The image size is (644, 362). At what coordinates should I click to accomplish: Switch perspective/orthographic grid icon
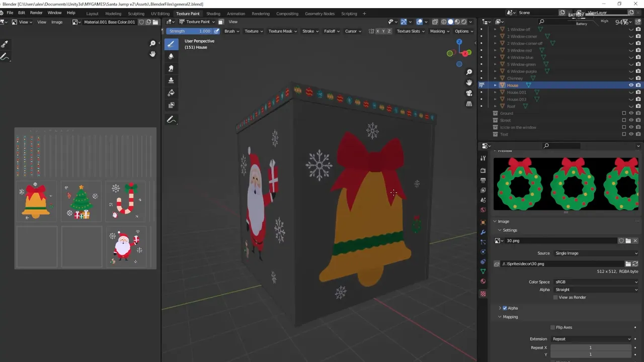point(469,104)
